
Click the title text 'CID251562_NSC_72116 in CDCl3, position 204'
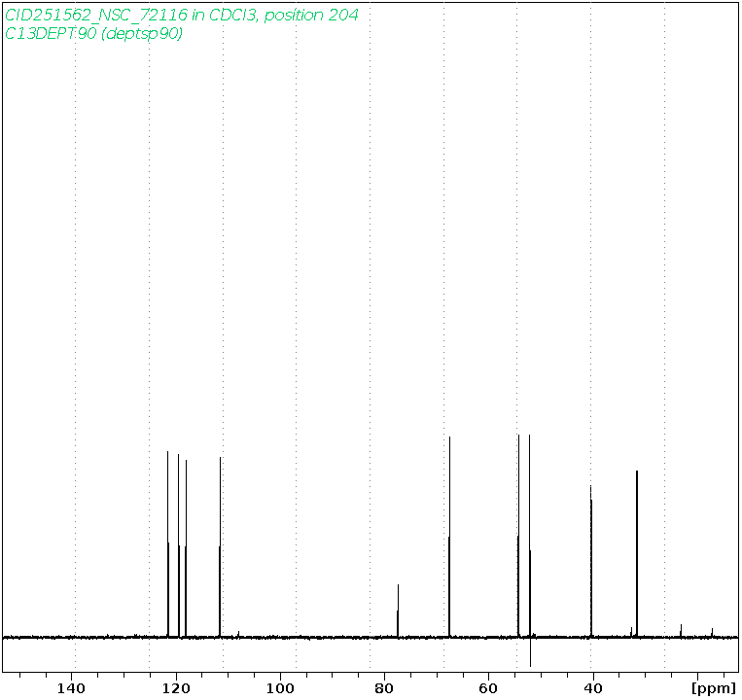(181, 16)
